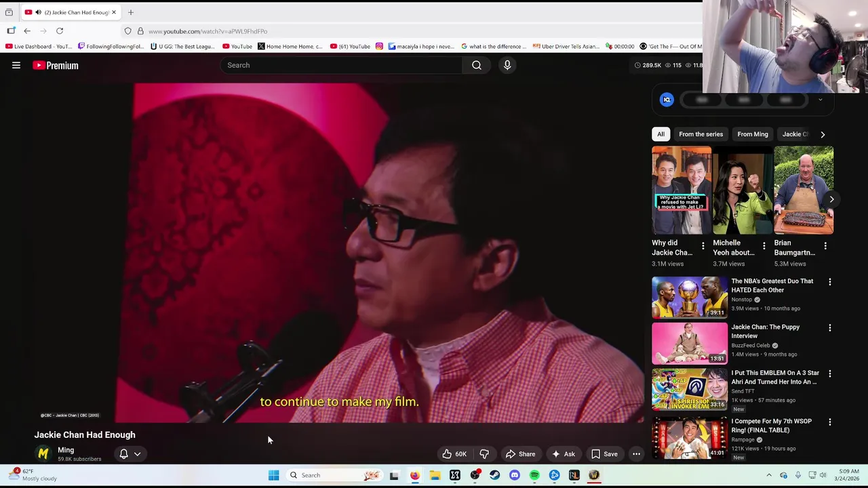Open Windows Start menu
This screenshot has height=488, width=868.
(x=273, y=475)
